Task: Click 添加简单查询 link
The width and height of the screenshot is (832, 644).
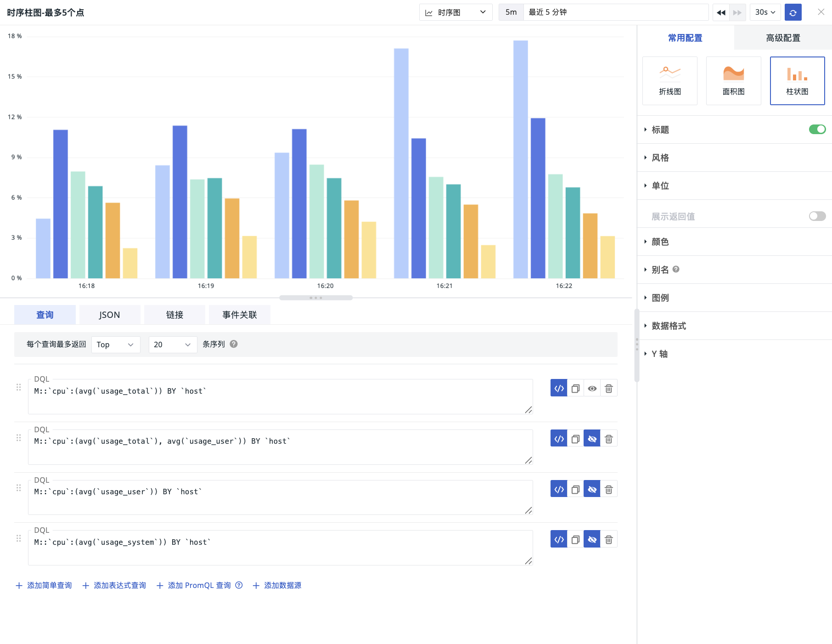Action: (44, 585)
